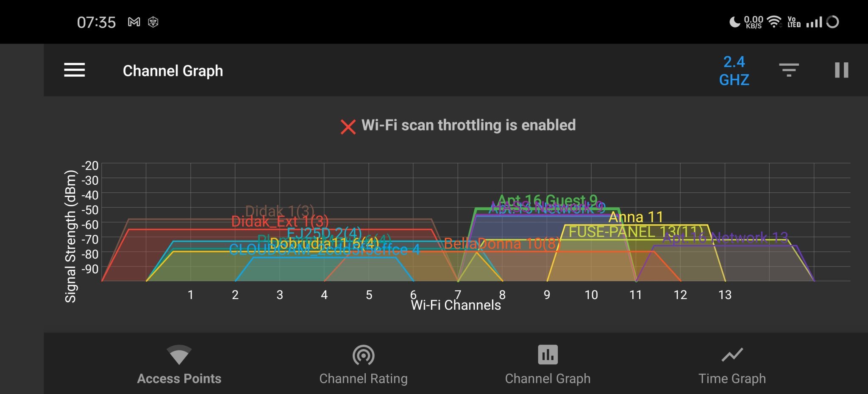Switch to the Access Points tab
Image resolution: width=868 pixels, height=394 pixels.
[179, 378]
